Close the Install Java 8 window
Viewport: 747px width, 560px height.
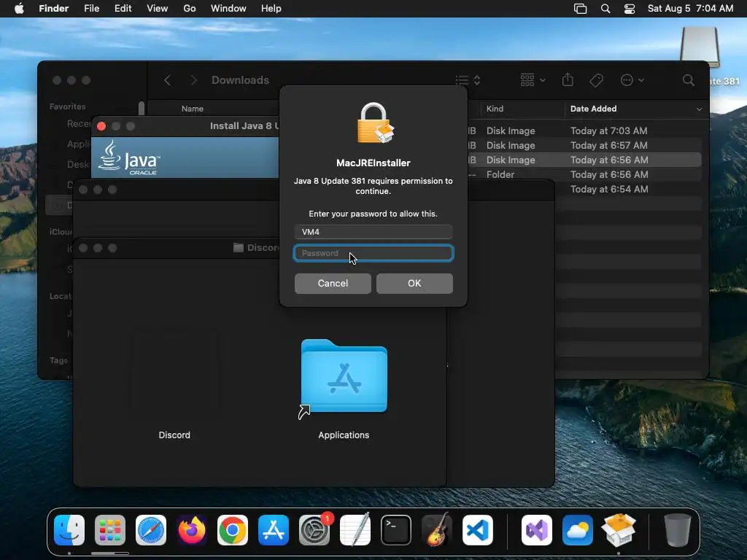(101, 126)
